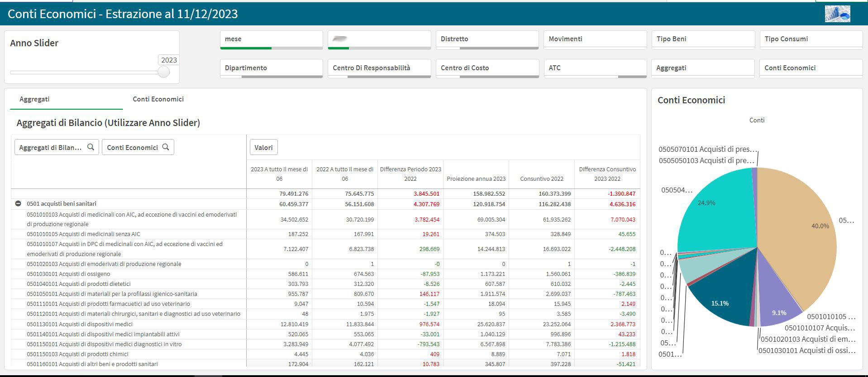Open the Tipo Beni filter pane
This screenshot has width=868, height=377.
tap(703, 40)
